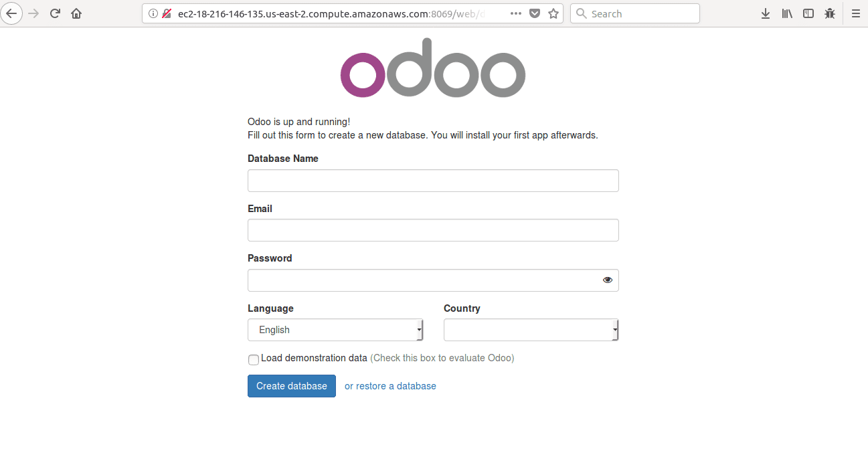Image resolution: width=868 pixels, height=475 pixels.
Task: Click the bug extension icon
Action: [x=830, y=13]
